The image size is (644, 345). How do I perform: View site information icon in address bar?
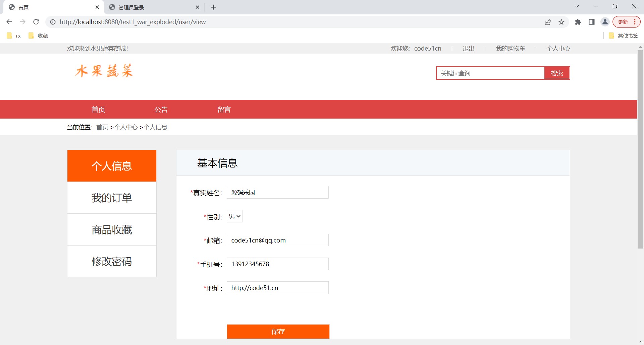tap(53, 22)
